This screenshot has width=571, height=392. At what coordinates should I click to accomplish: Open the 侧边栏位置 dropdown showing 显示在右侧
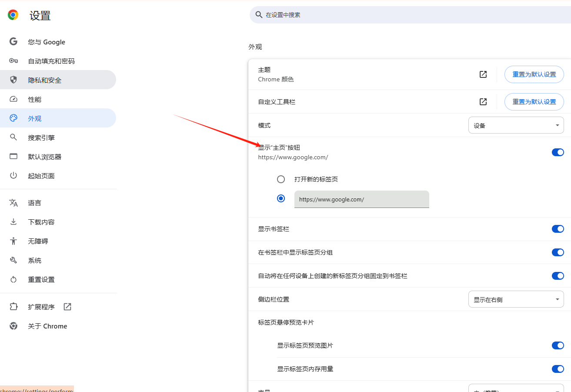coord(516,299)
